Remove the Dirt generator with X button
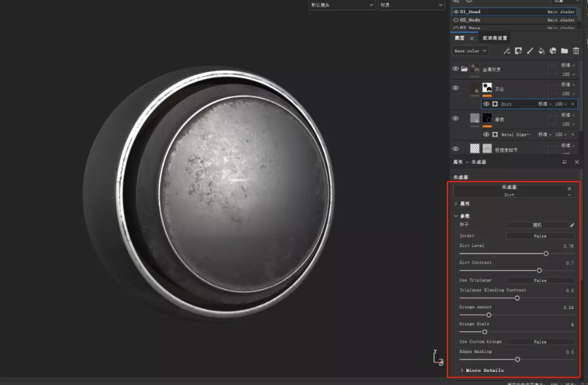 [569, 189]
